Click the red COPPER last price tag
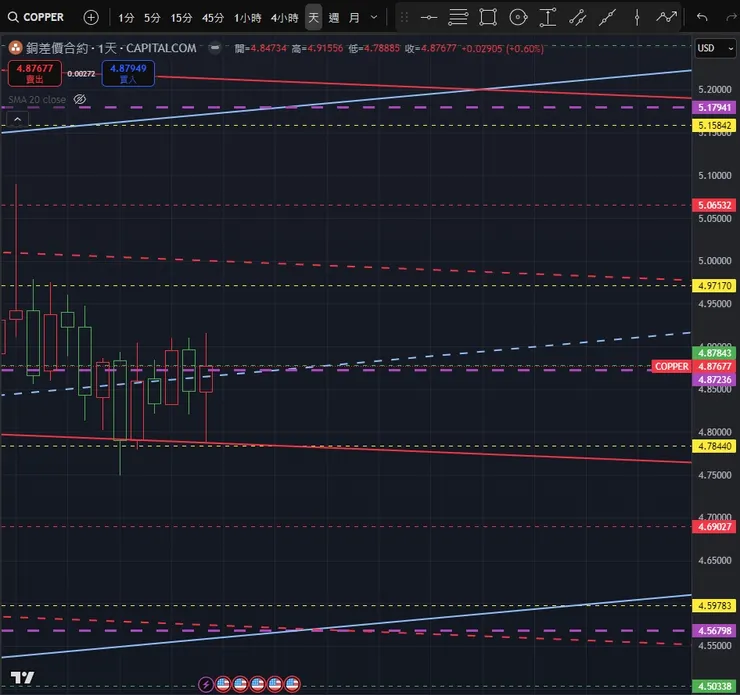This screenshot has height=695, width=740. pos(671,366)
